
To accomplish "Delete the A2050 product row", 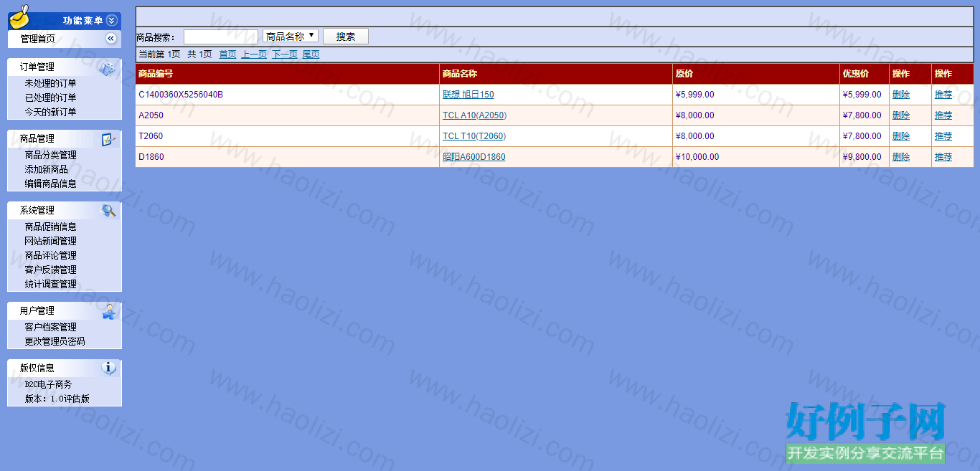I will click(901, 115).
